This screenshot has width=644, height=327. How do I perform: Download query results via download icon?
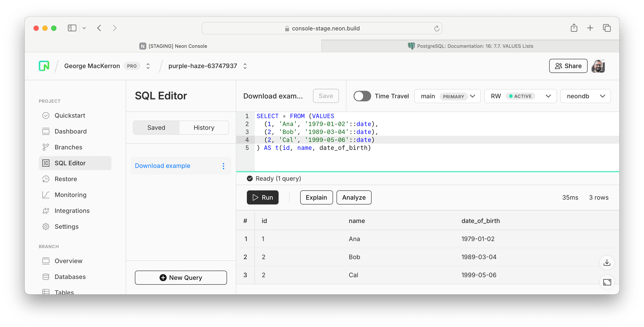(x=607, y=262)
